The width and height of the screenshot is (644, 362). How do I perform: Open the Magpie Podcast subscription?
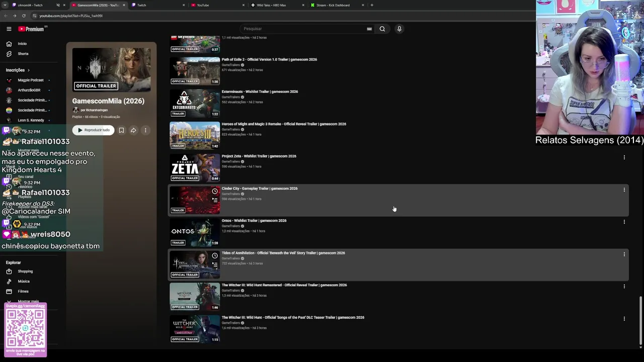(31, 80)
